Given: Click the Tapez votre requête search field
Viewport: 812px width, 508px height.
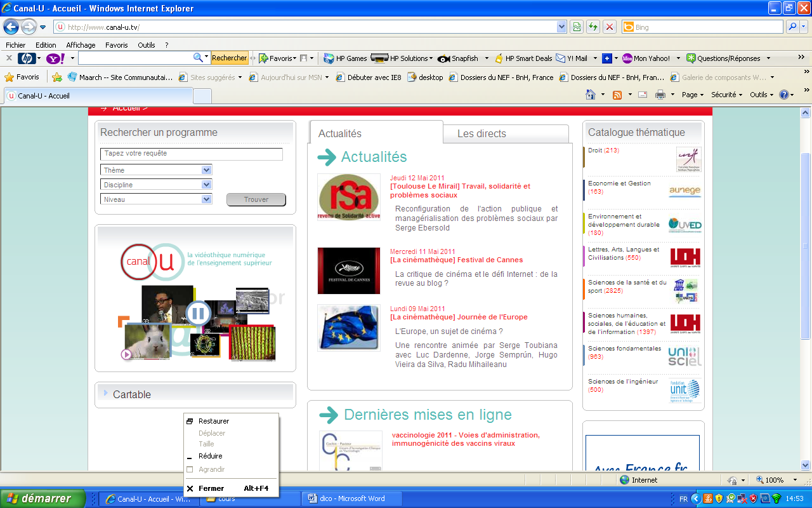Looking at the screenshot, I should tap(192, 154).
